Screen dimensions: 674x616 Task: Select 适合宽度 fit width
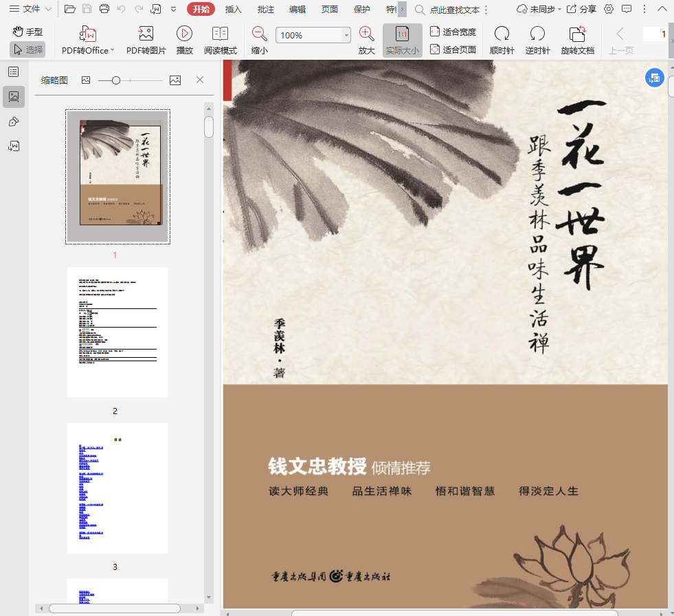tap(453, 32)
